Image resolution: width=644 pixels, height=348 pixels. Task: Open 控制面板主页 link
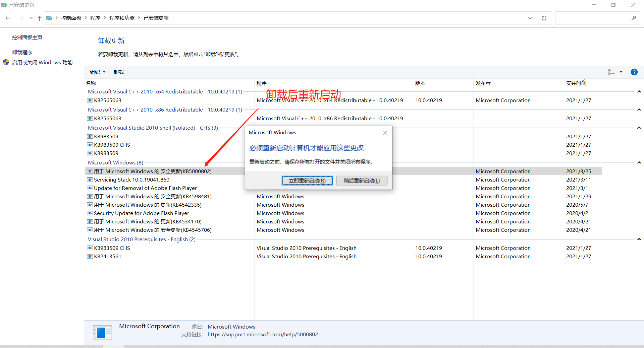tap(27, 38)
